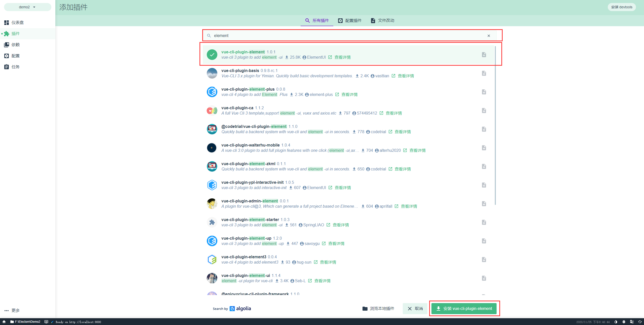Click add icon for vue-cli-plugin-admin-element

point(484,204)
